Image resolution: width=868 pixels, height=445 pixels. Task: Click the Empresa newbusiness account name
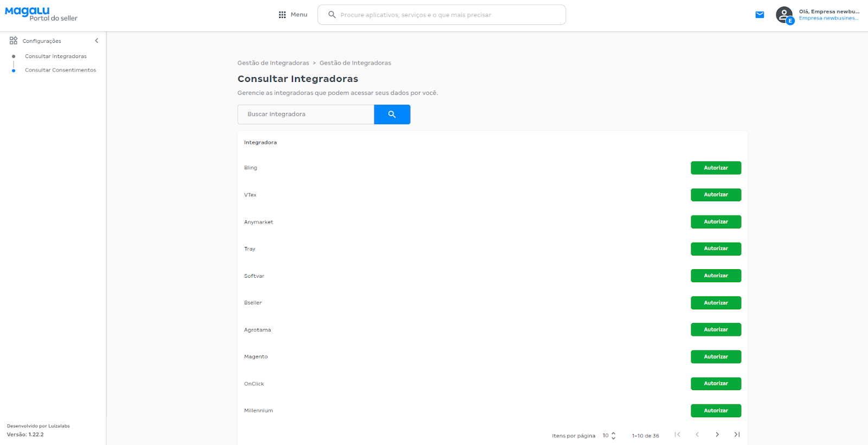tap(828, 18)
